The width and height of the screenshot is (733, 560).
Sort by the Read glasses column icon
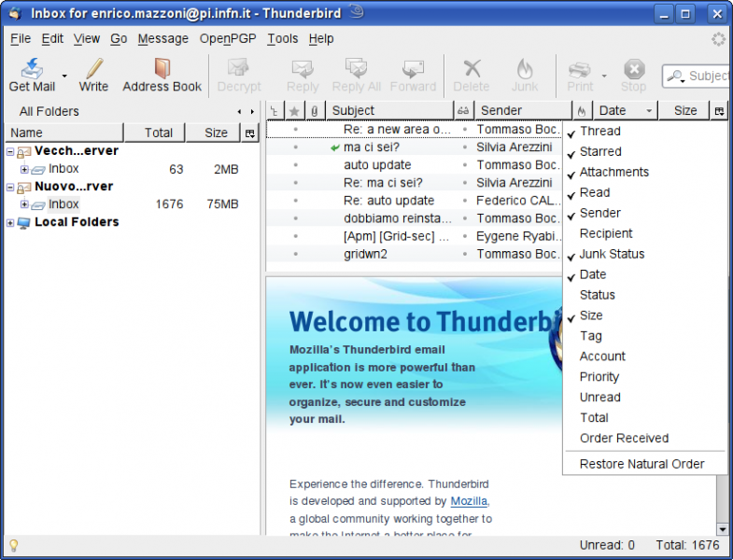coord(463,111)
